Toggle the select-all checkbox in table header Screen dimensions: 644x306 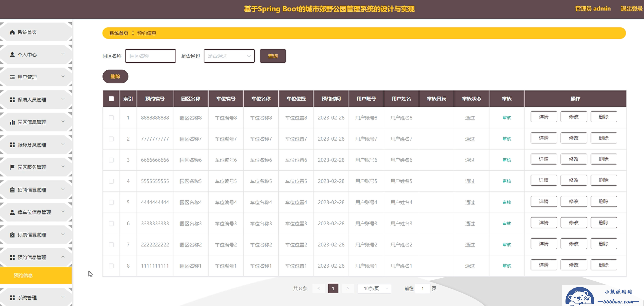pos(111,99)
